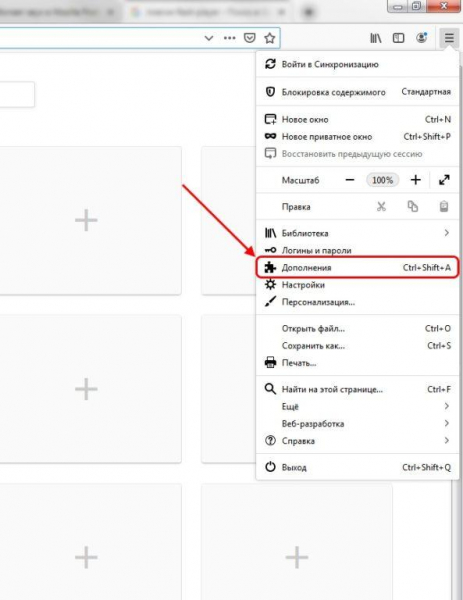
Task: Click Выход to quit Firefox
Action: click(357, 467)
